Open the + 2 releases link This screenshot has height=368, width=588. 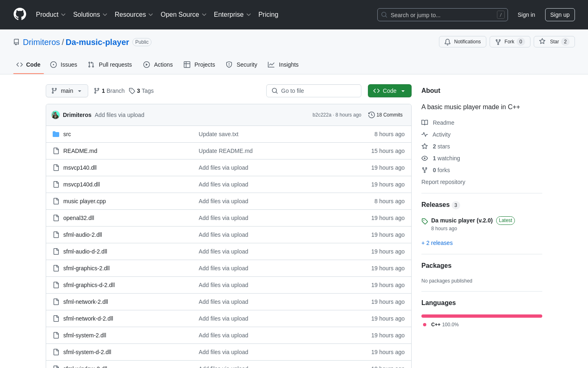(437, 243)
